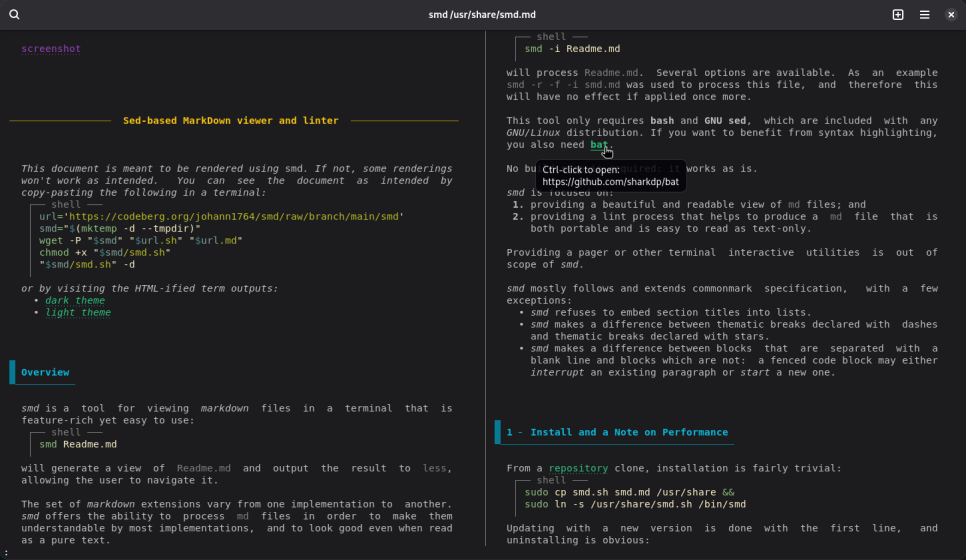Image resolution: width=966 pixels, height=560 pixels.
Task: Open a new tab with the plus icon
Action: [x=898, y=15]
